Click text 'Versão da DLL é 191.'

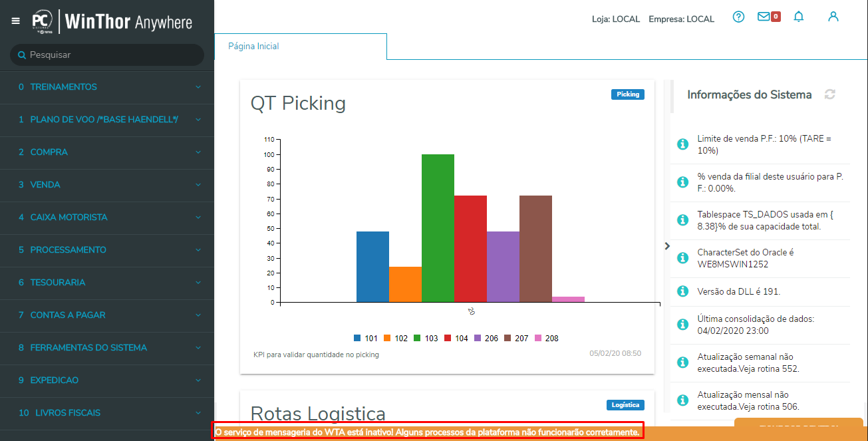(x=739, y=291)
